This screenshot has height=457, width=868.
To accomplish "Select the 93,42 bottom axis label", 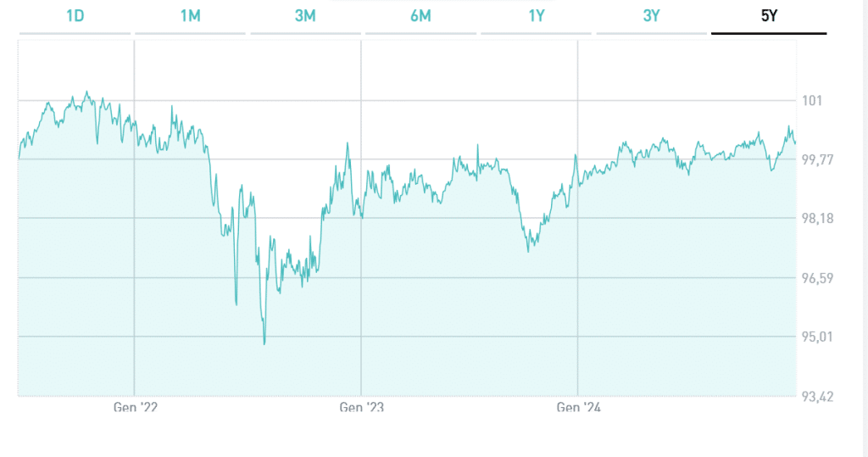I will point(818,396).
